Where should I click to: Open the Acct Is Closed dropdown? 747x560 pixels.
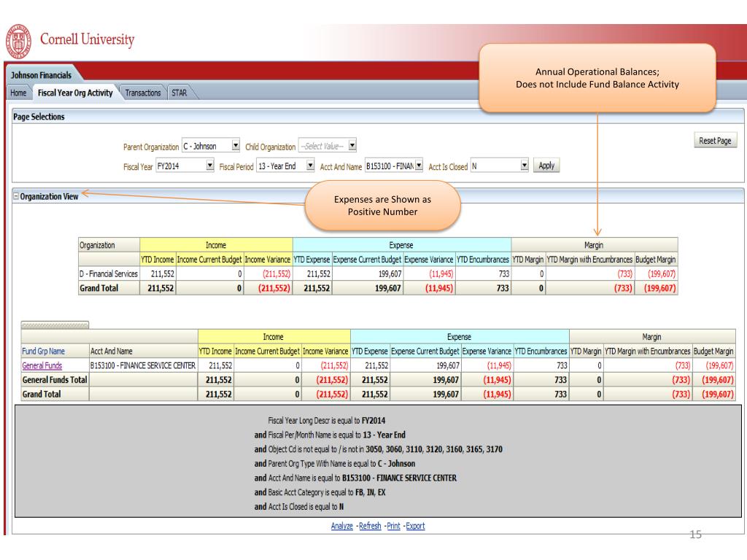525,166
